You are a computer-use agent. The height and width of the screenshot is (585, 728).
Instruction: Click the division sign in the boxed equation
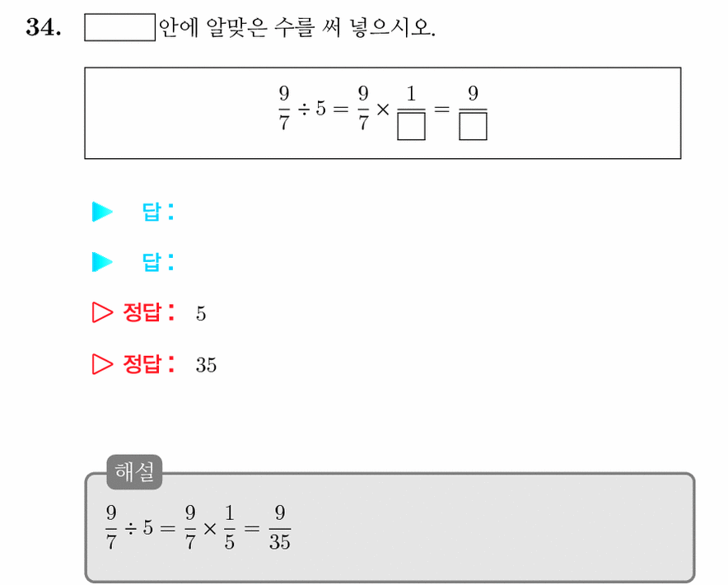304,110
